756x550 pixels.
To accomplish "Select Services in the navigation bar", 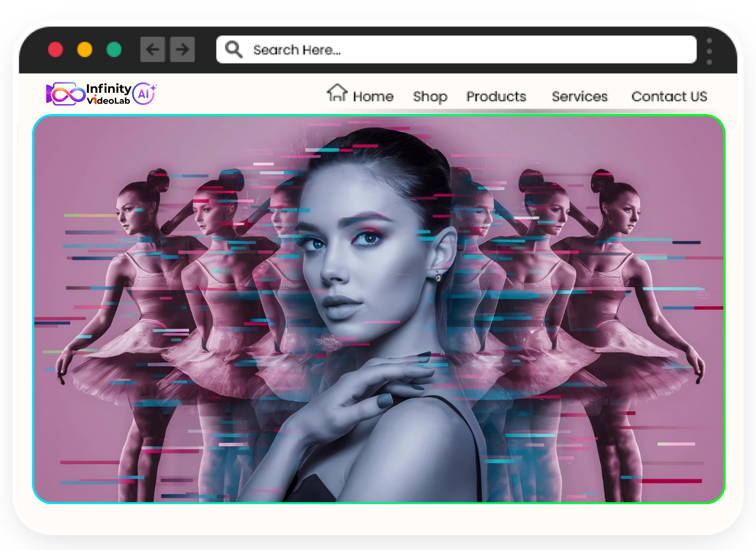I will point(580,96).
